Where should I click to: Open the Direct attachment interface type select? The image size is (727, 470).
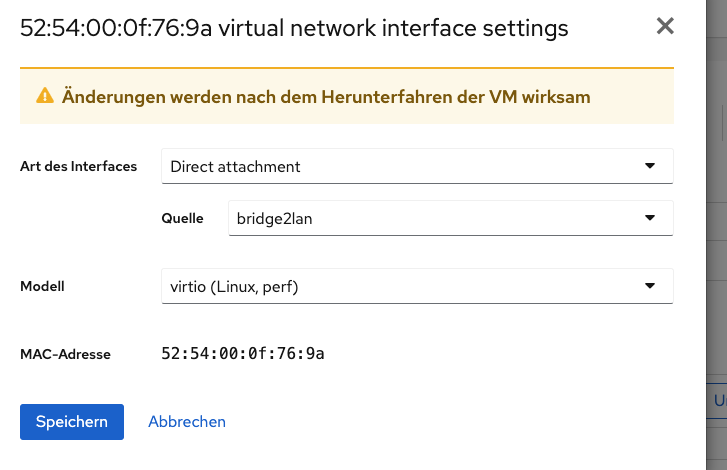coord(400,166)
